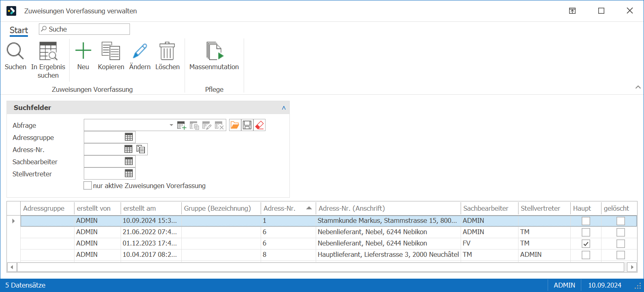Click the Ändern pencil icon

(140, 51)
